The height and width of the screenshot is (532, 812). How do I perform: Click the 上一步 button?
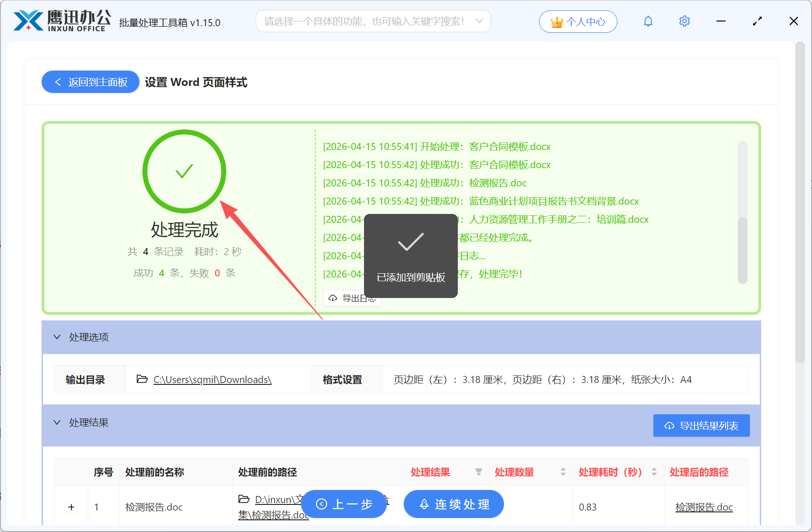pos(344,504)
